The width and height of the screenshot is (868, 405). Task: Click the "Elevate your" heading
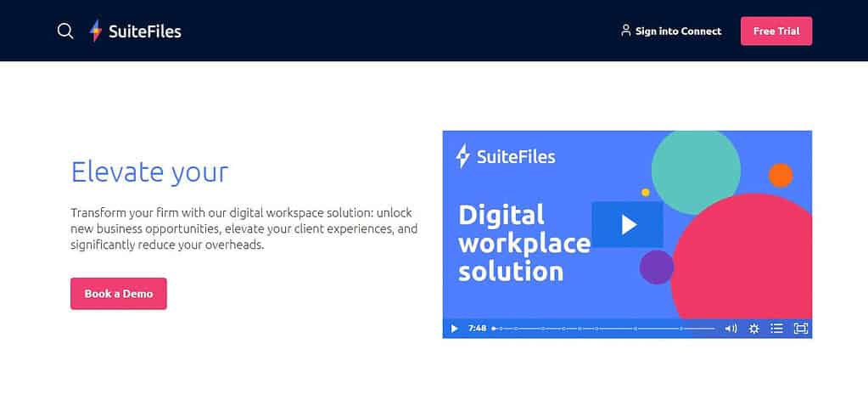(149, 172)
